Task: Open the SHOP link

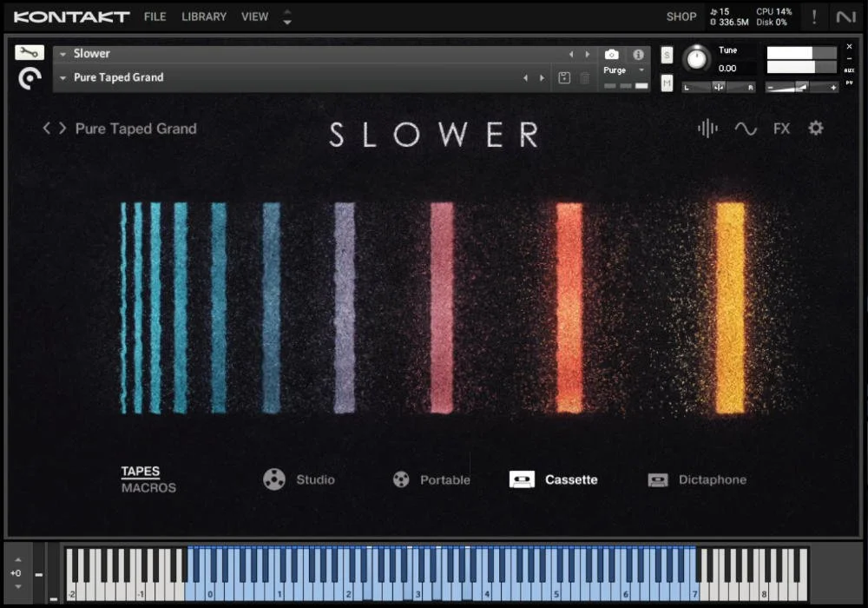Action: [681, 17]
